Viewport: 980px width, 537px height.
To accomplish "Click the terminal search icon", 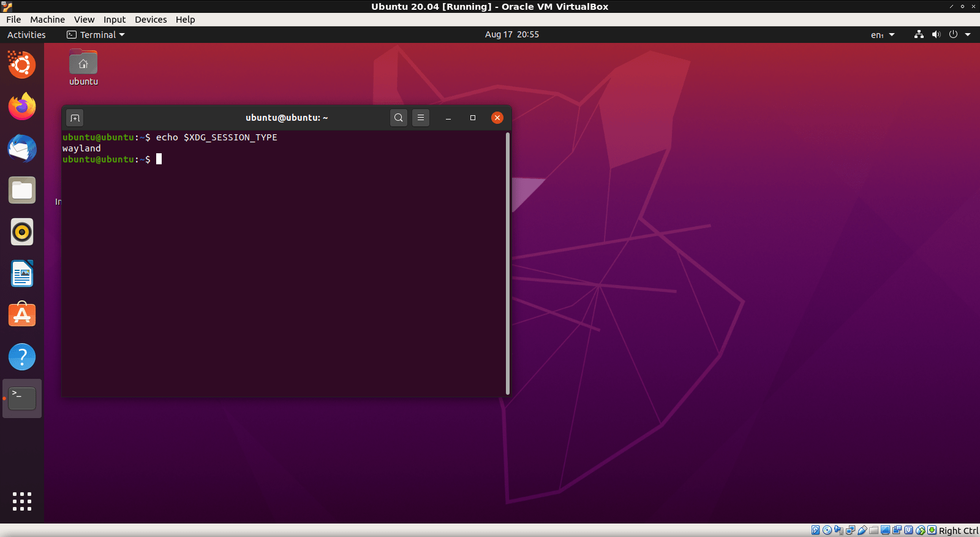I will pyautogui.click(x=399, y=118).
